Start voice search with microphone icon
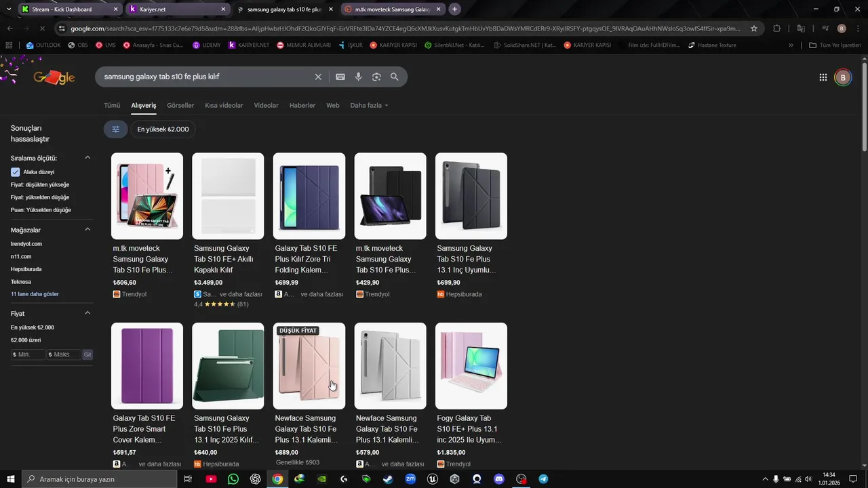Screen dimensions: 868x488 tap(359, 77)
